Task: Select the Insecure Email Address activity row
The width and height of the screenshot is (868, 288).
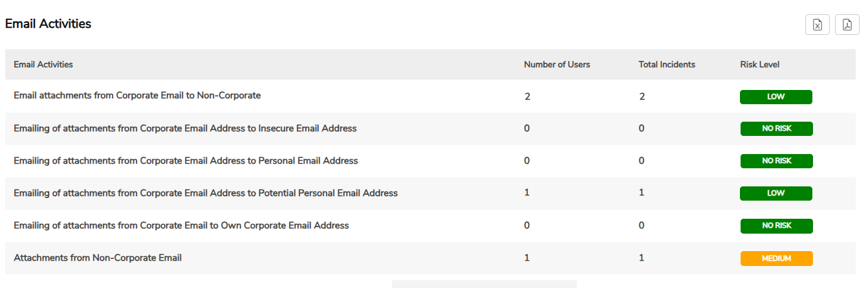Action: point(185,128)
